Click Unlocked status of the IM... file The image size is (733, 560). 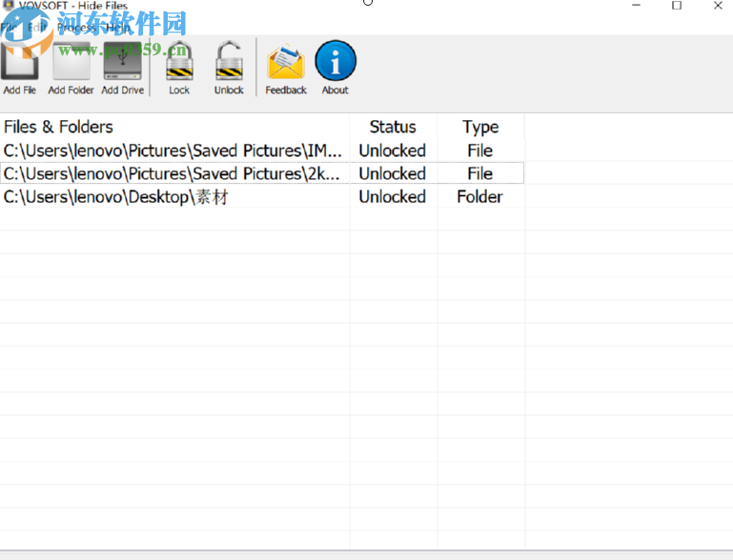click(x=392, y=150)
